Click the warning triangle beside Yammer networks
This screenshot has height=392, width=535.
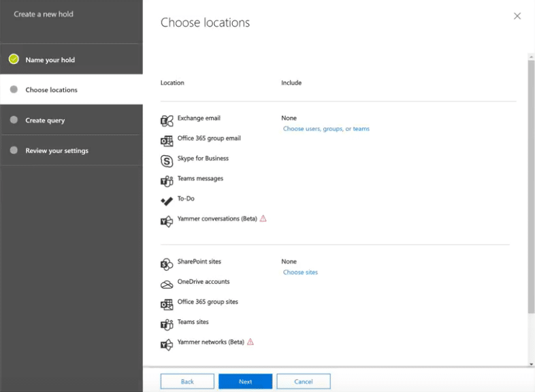point(250,342)
